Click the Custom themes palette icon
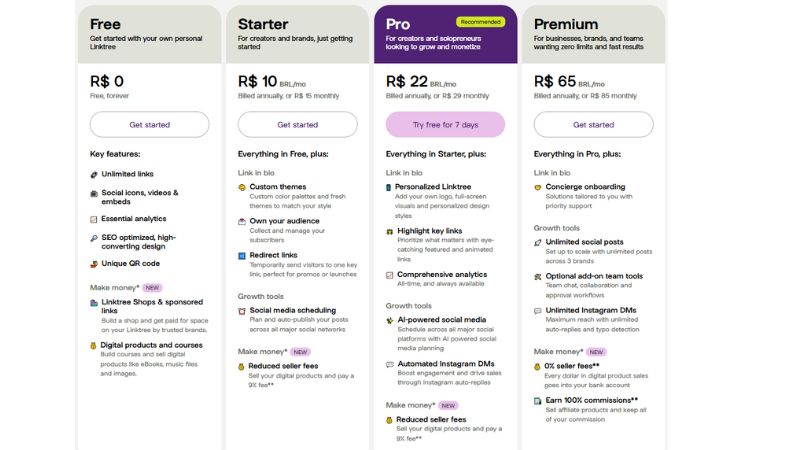This screenshot has width=800, height=450. pos(242,187)
